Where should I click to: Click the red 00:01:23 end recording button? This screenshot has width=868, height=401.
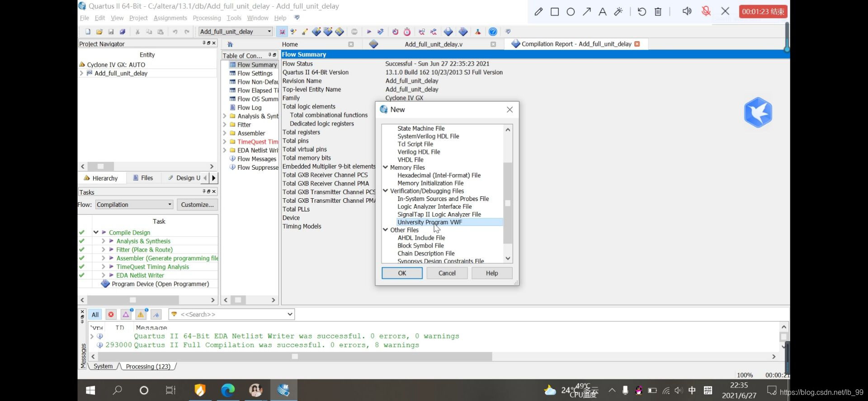pos(763,12)
